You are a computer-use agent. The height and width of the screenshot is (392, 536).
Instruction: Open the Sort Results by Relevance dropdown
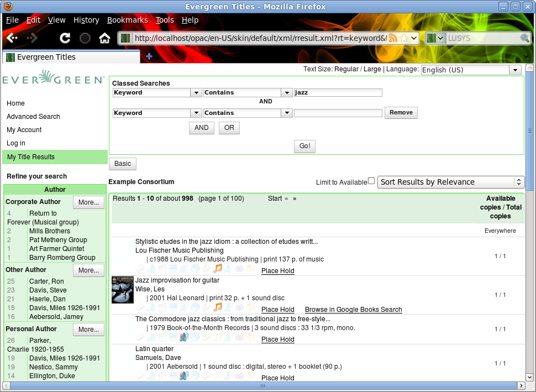pyautogui.click(x=450, y=182)
